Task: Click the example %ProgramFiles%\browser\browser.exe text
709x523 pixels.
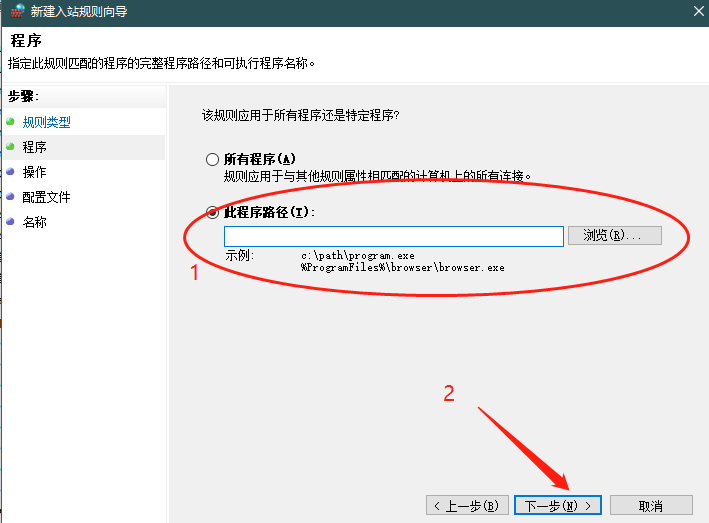Action: tap(402, 268)
